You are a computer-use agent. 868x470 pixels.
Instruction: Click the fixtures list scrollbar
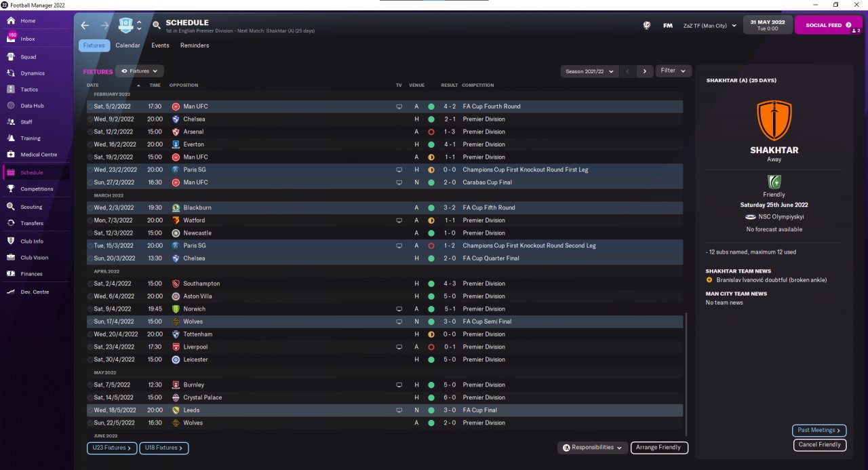tap(686, 373)
